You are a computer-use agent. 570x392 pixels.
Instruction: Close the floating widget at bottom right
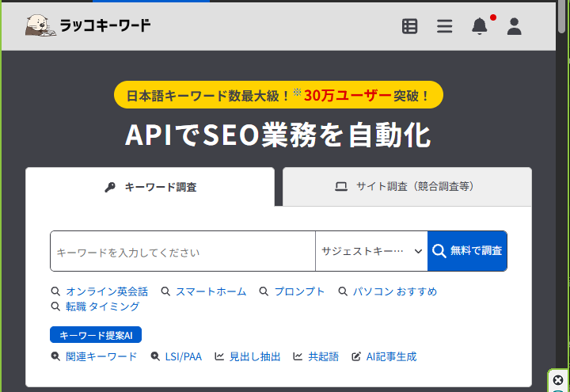558,380
